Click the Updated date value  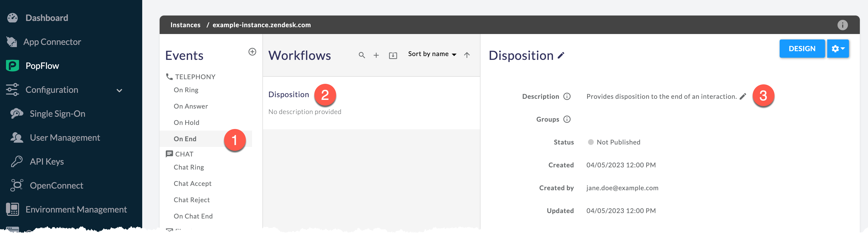click(621, 211)
